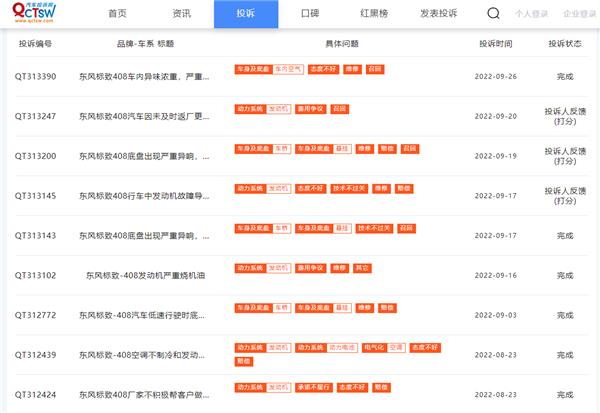Screen dimensions: 600x413
Task: Open complaint title in row QT313200
Action: point(144,156)
